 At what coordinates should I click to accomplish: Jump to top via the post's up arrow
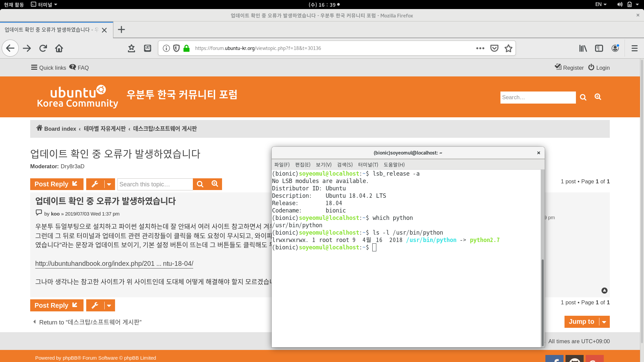[x=604, y=291]
